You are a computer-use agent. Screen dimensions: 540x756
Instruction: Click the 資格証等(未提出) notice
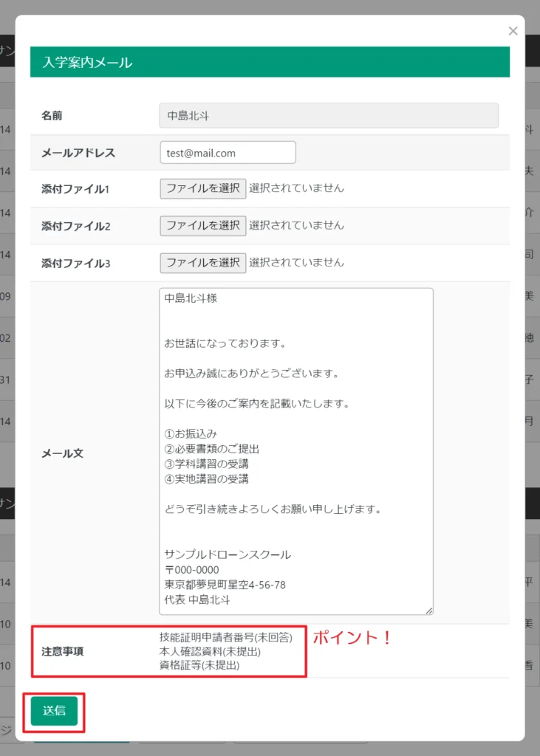point(199,665)
